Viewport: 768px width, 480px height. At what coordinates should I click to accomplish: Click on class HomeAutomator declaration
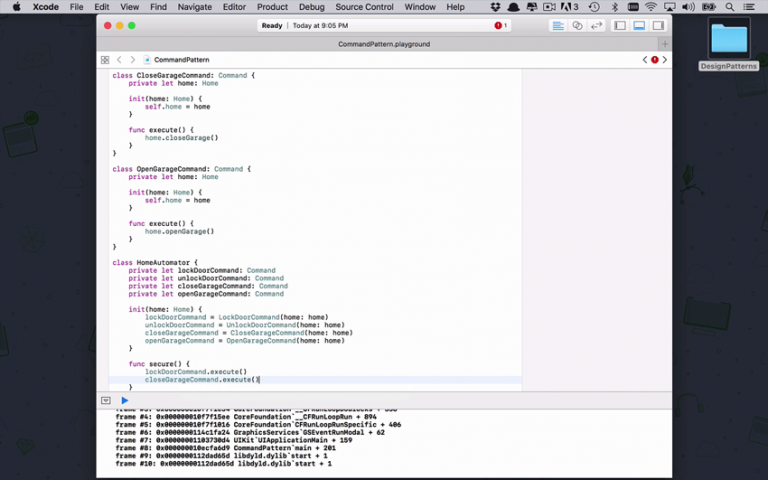[x=155, y=263]
